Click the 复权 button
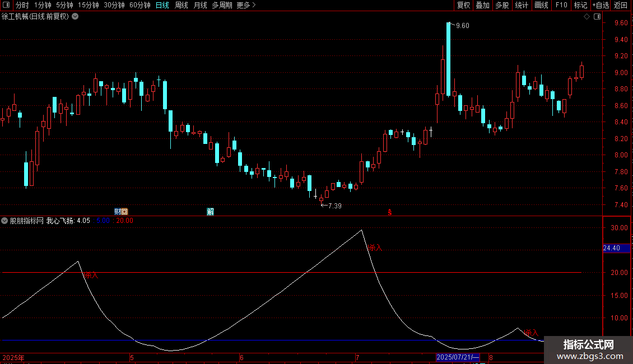The height and width of the screenshot is (364, 633). [x=463, y=5]
